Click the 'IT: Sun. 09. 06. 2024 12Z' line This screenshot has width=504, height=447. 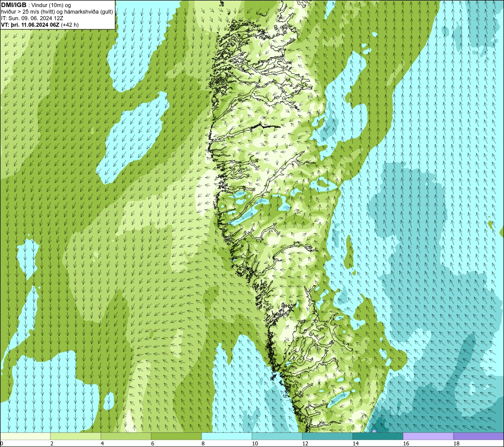[x=32, y=18]
